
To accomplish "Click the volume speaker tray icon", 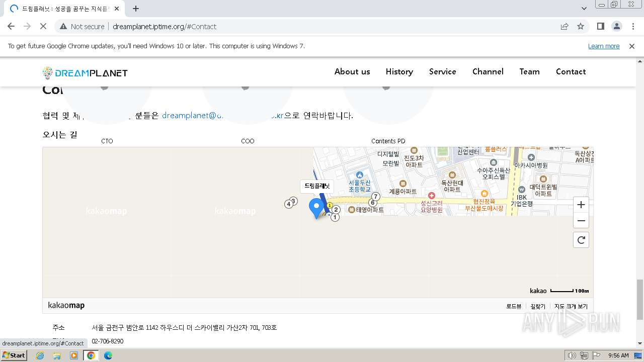I will [x=572, y=355].
